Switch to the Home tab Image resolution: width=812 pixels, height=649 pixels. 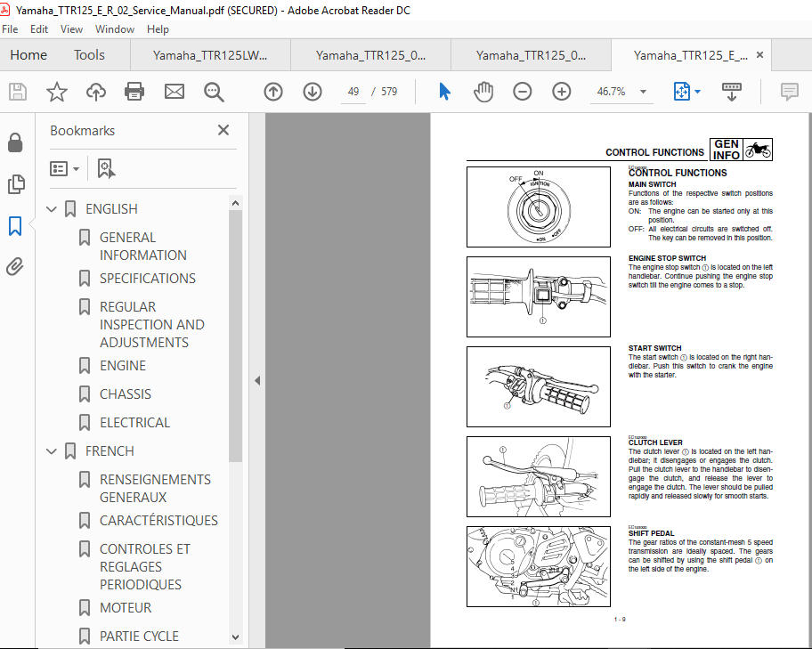(28, 55)
